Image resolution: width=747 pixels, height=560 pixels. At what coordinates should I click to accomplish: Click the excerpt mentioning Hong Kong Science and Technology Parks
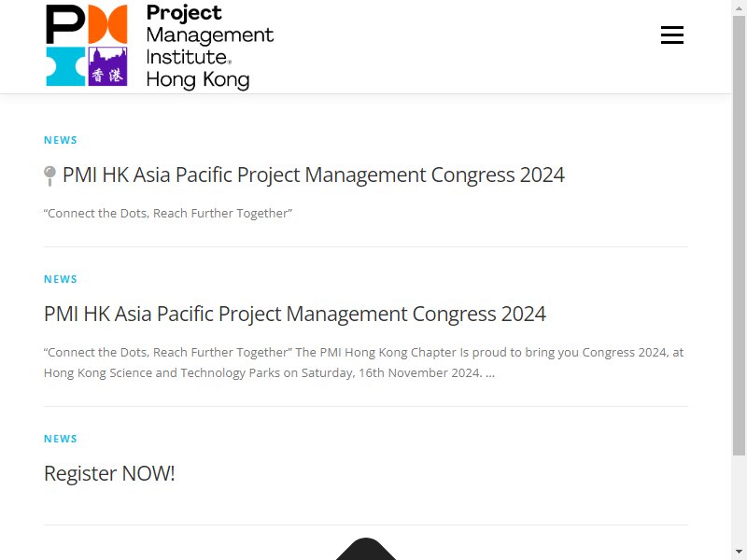363,362
